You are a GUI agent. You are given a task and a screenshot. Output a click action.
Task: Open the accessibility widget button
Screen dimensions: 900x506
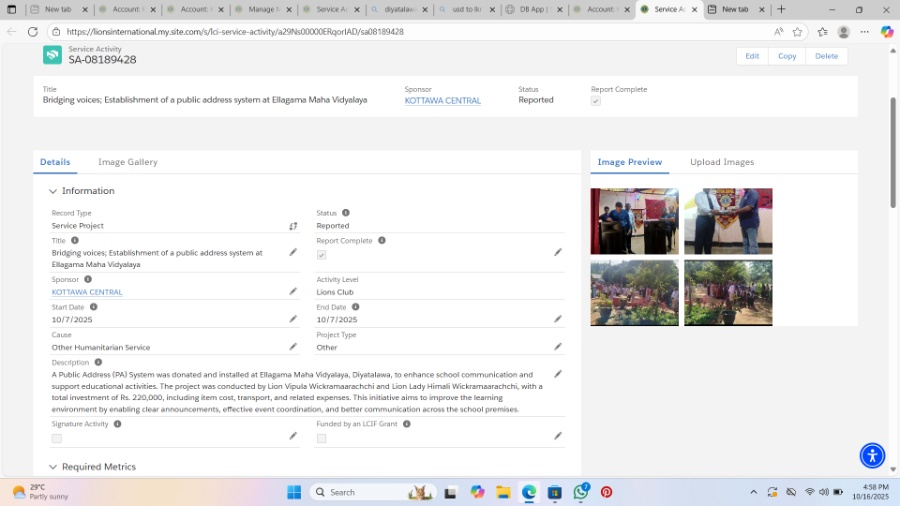coord(872,456)
